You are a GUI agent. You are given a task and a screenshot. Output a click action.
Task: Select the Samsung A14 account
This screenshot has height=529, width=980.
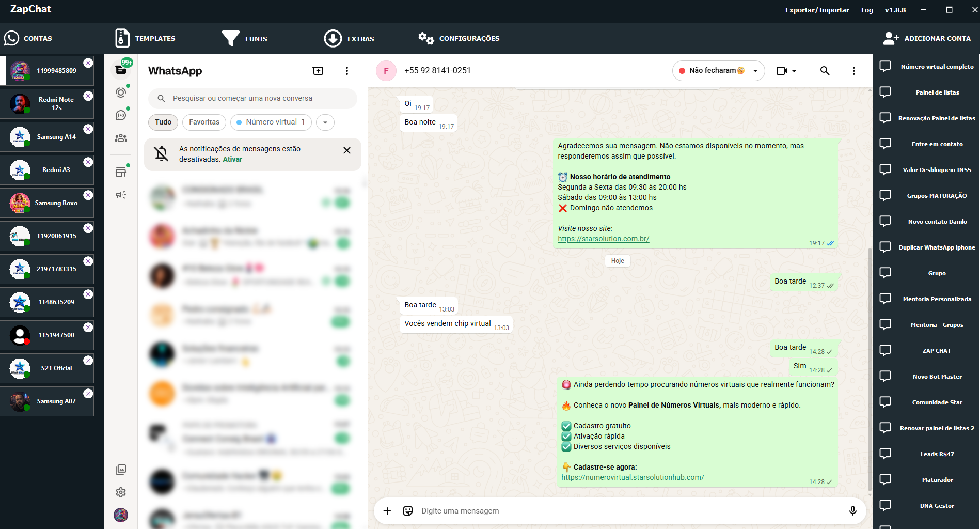pos(47,137)
